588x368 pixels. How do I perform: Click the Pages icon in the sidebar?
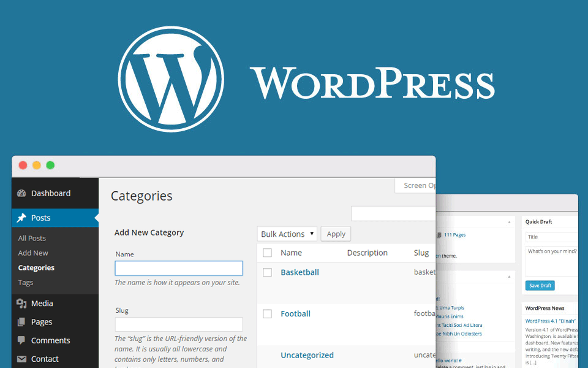(x=22, y=321)
